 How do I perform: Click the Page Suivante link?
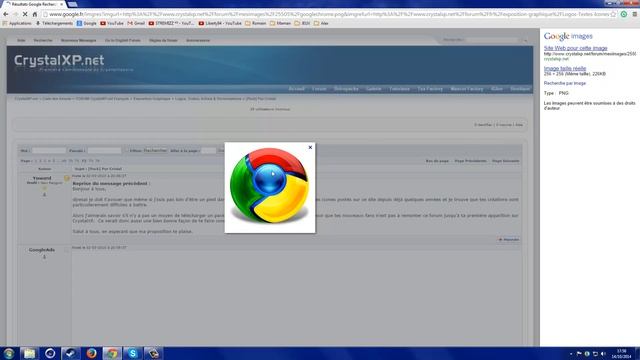505,161
